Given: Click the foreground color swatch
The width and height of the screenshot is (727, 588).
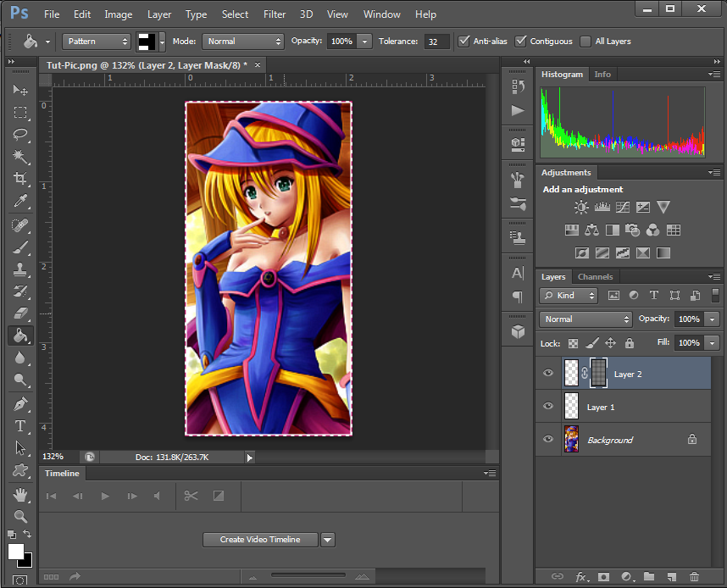Looking at the screenshot, I should pos(16,552).
